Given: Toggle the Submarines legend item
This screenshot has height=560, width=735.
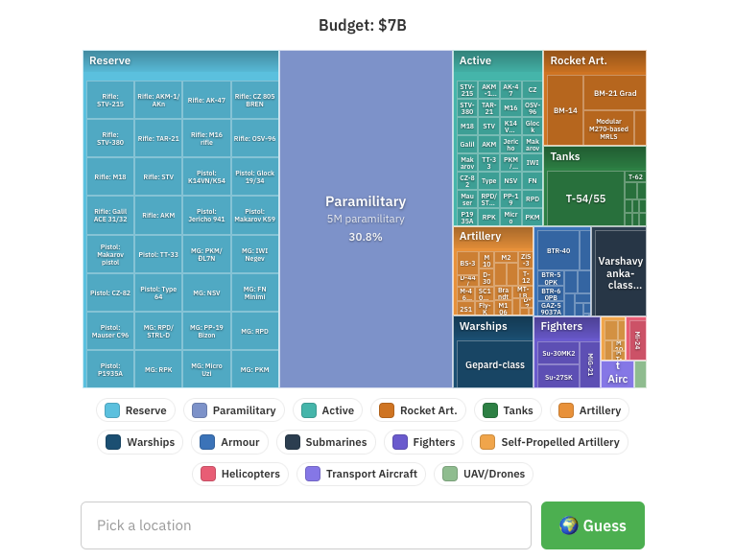Looking at the screenshot, I should [x=326, y=442].
